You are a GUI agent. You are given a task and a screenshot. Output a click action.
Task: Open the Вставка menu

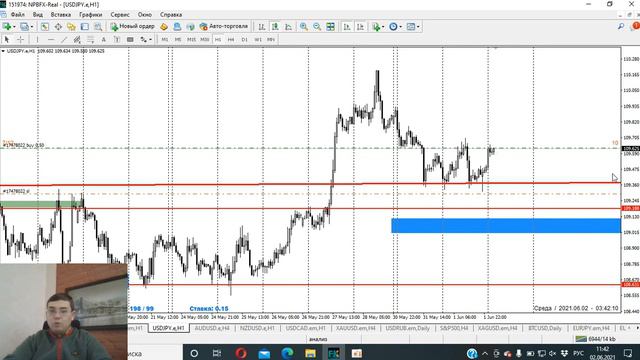click(60, 15)
